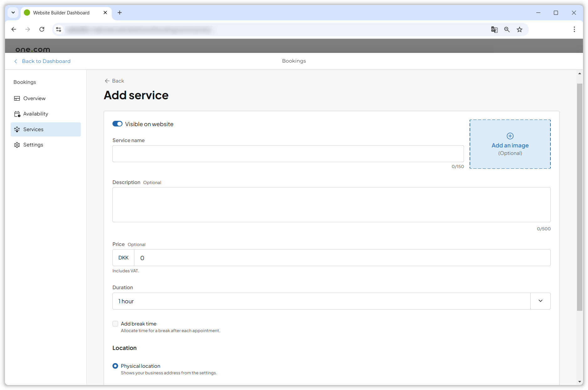
Task: Focus the Service name input field
Action: (288, 154)
